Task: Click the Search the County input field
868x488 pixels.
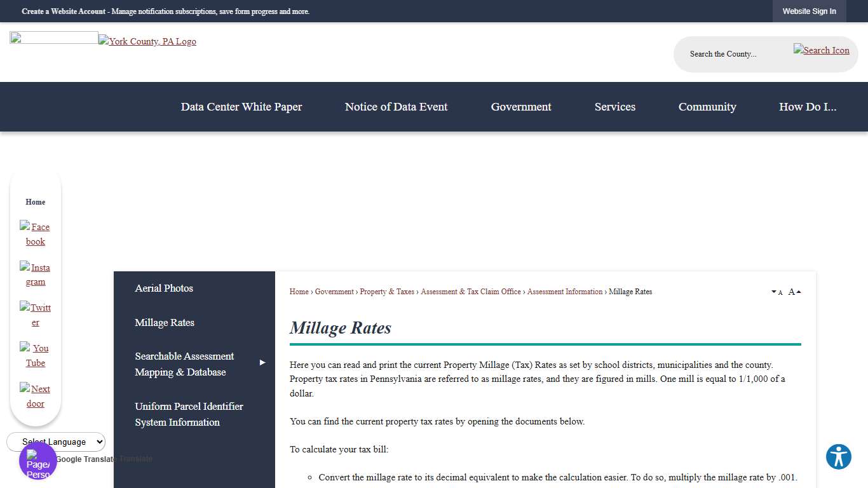Action: click(x=731, y=54)
